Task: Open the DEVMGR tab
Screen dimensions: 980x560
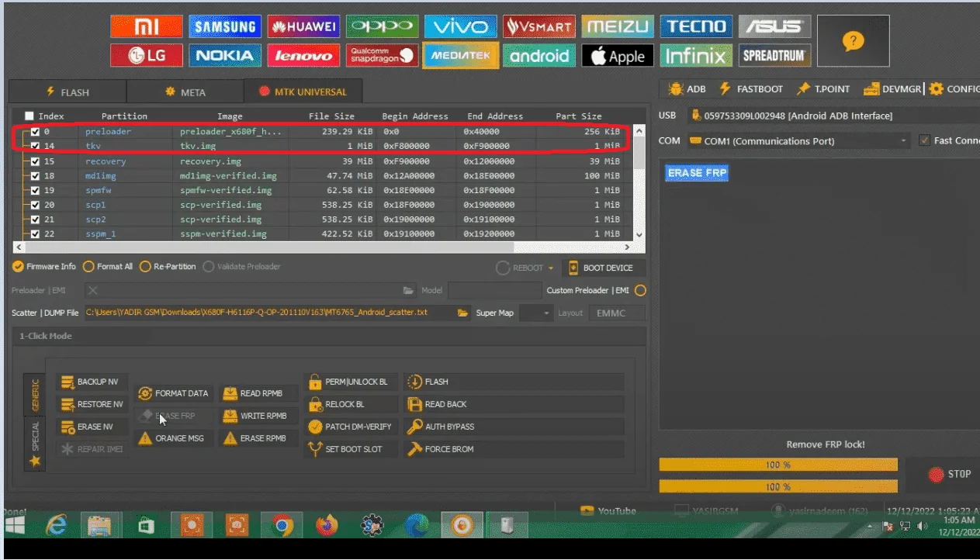Action: (x=892, y=88)
